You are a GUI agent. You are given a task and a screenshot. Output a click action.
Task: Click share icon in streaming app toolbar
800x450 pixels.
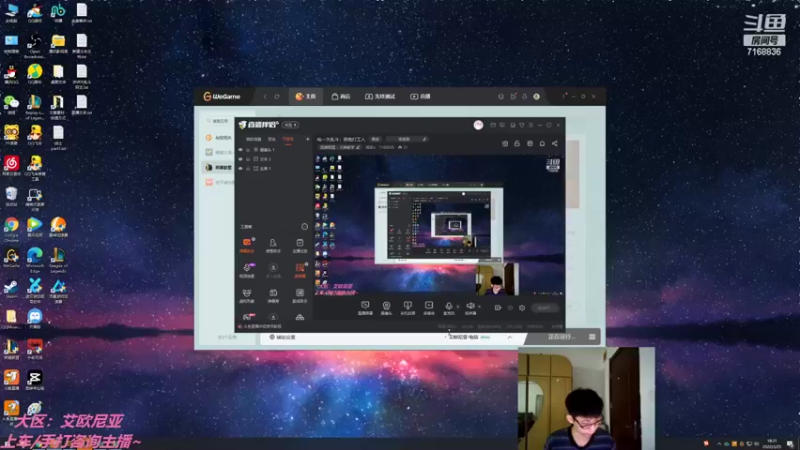click(x=555, y=143)
